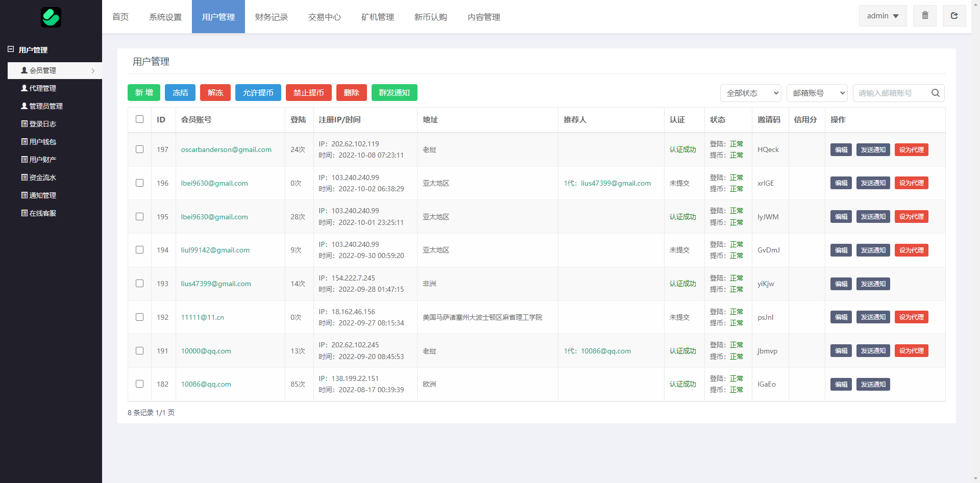Screen dimensions: 980x483
Task: Collapse the 用户管理 sidebar section
Action: click(x=11, y=49)
